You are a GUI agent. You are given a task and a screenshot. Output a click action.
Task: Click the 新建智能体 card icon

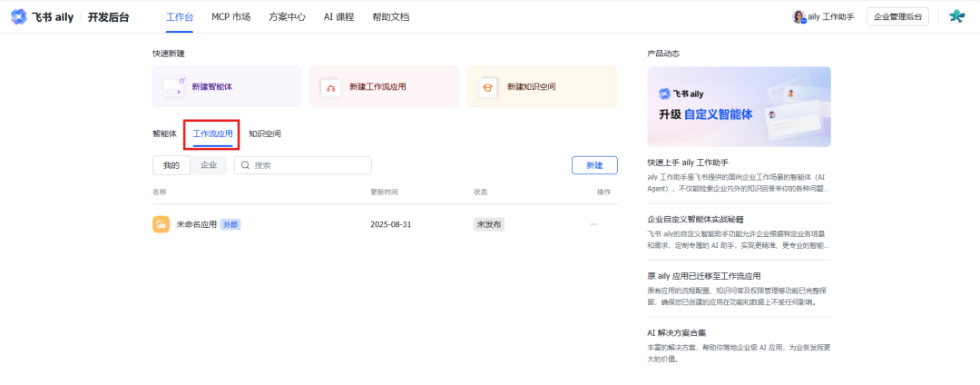click(x=174, y=87)
